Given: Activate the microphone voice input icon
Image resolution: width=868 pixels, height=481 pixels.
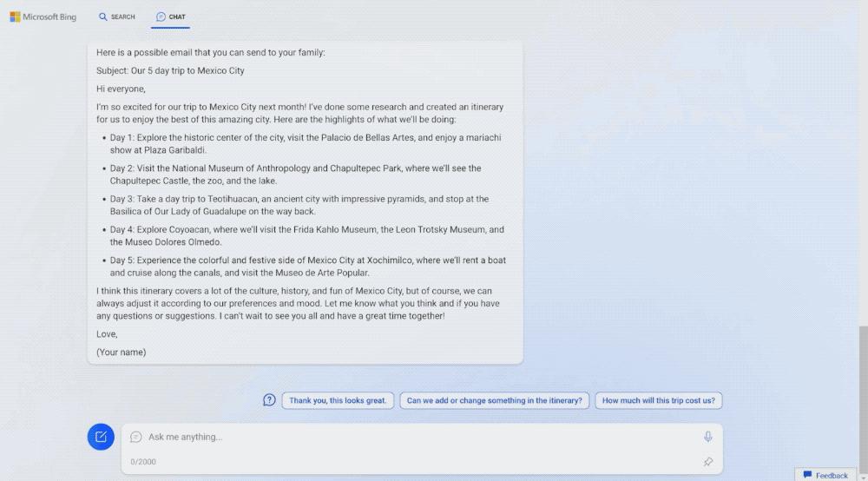Looking at the screenshot, I should click(x=708, y=437).
